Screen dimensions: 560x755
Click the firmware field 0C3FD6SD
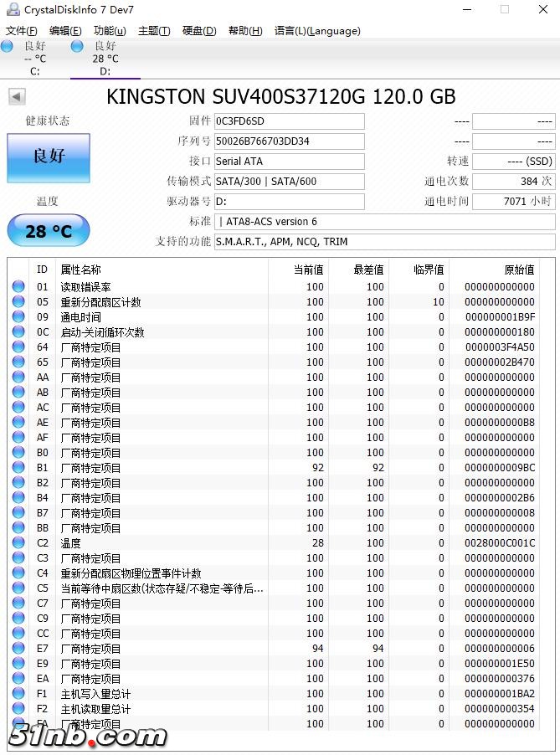[x=289, y=121]
